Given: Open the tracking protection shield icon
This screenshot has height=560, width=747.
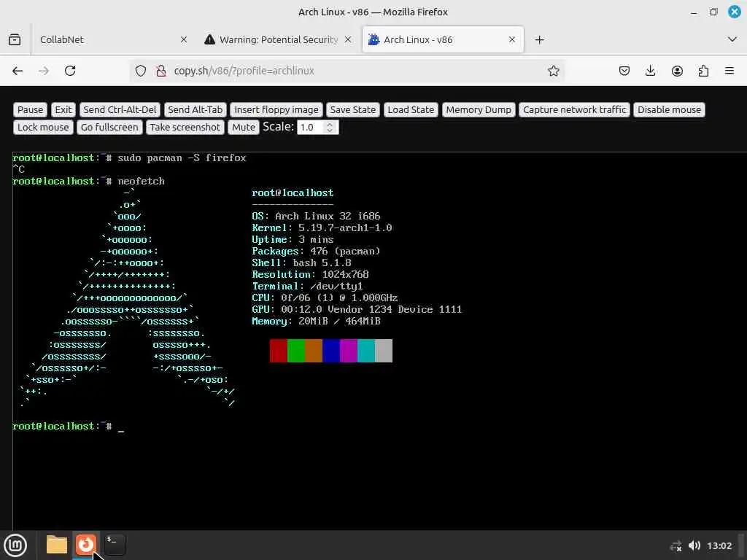Looking at the screenshot, I should [x=141, y=71].
